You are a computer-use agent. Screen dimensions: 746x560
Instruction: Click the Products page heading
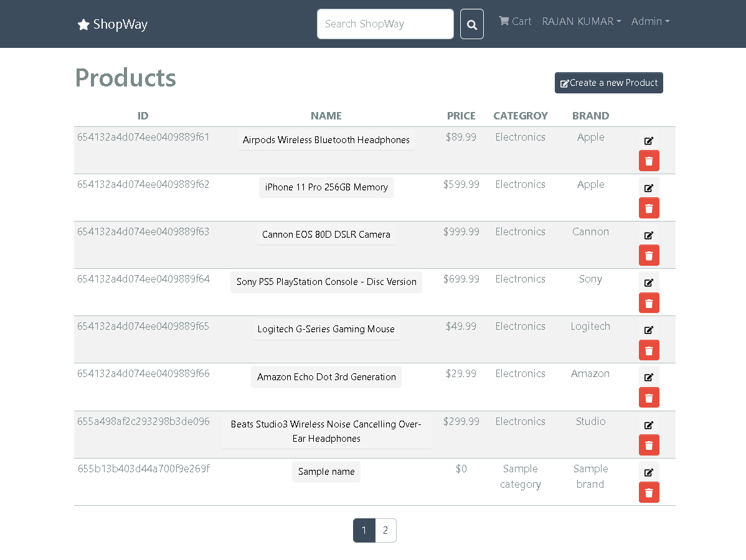click(x=126, y=78)
